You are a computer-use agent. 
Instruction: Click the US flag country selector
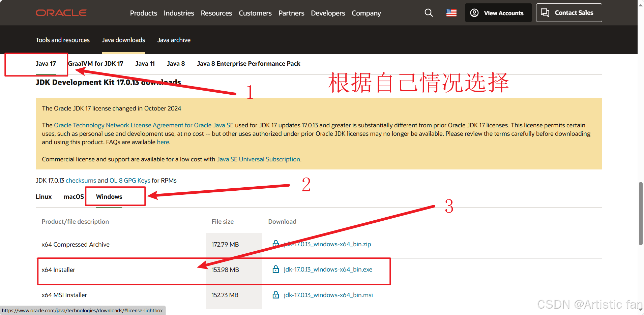[451, 13]
